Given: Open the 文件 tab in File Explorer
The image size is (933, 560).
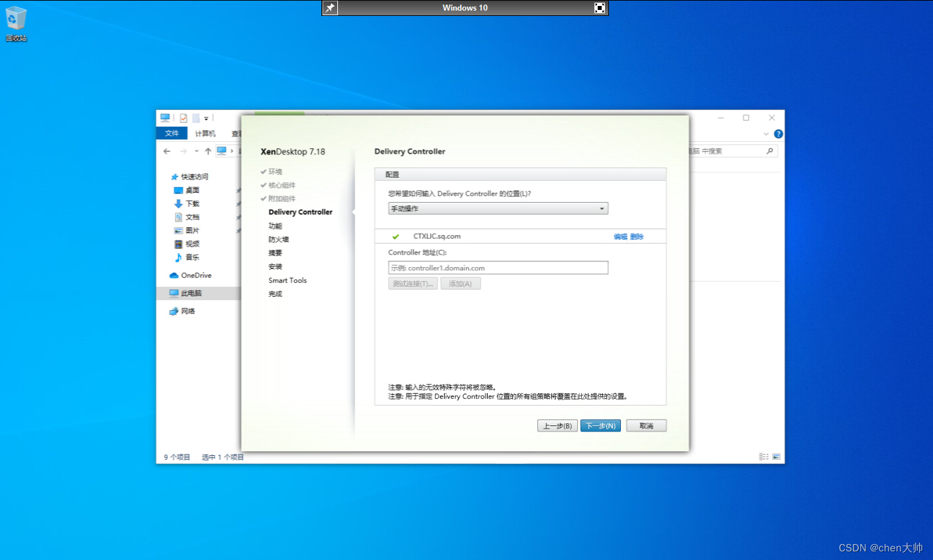Looking at the screenshot, I should pos(172,133).
